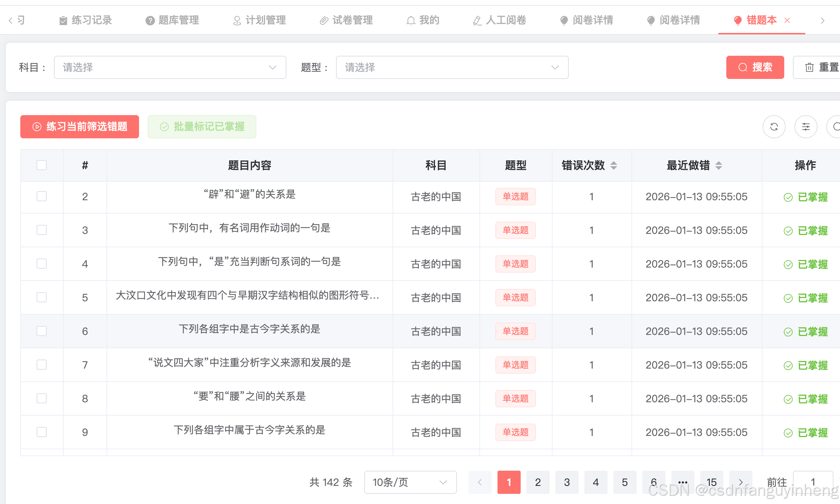Open column settings sliders icon
The height and width of the screenshot is (504, 840).
coord(806,127)
